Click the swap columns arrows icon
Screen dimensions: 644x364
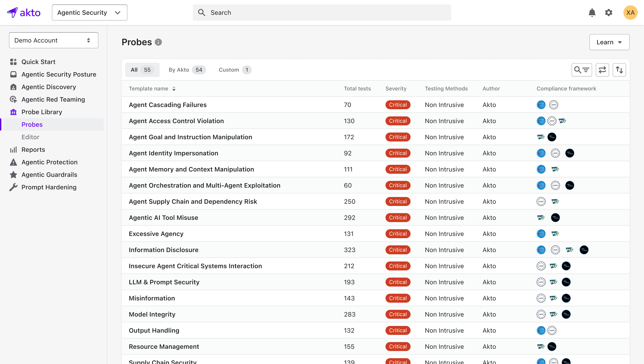pos(602,70)
